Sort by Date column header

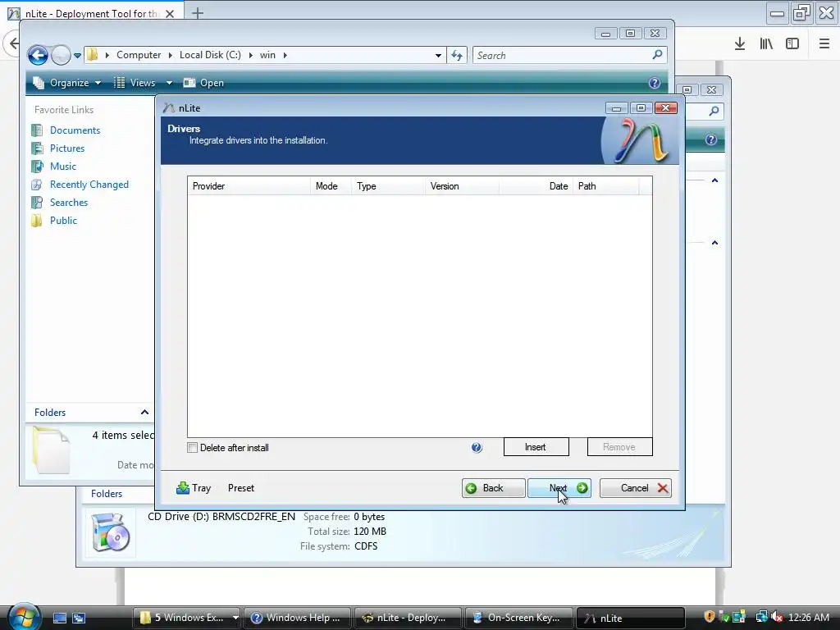536,186
